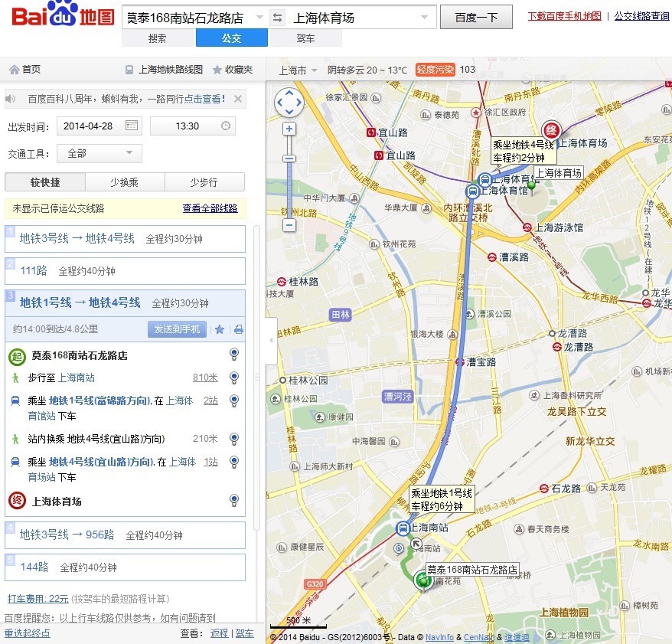The image size is (672, 644).
Task: Click 重选起终点 link
Action: point(28,633)
